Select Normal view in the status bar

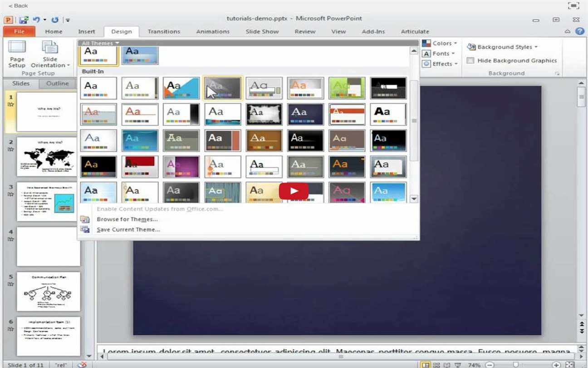[x=426, y=365]
